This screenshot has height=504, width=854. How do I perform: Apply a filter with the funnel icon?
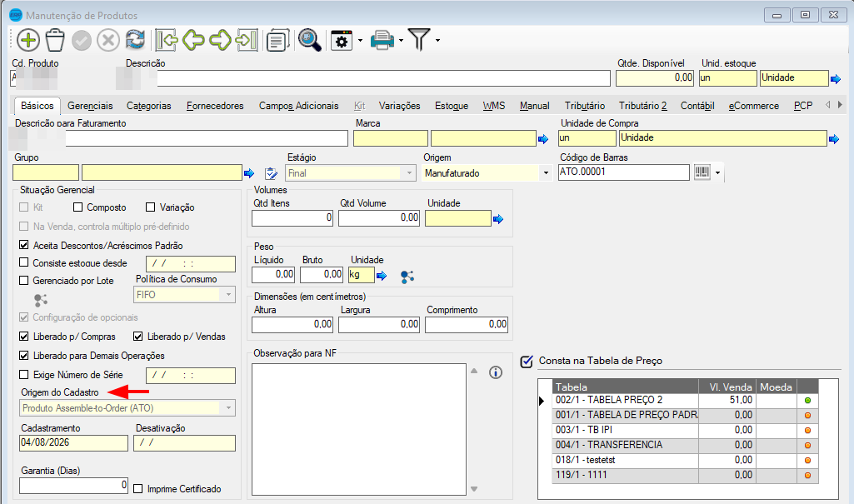(419, 40)
